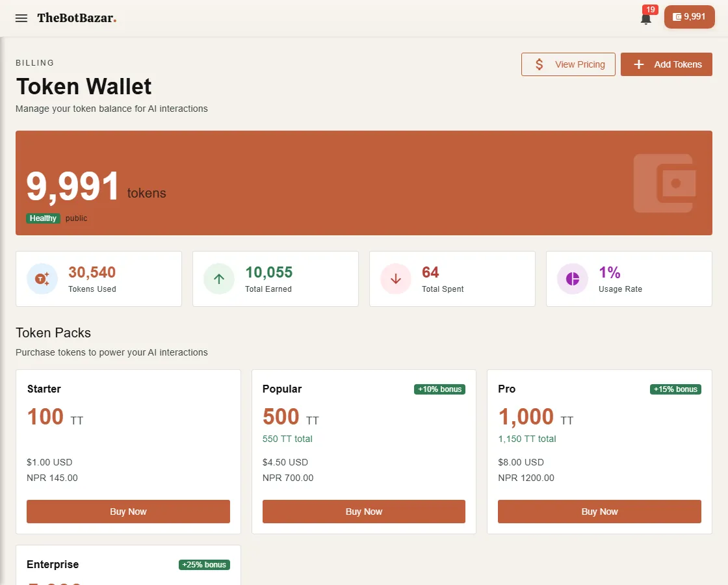Image resolution: width=728 pixels, height=585 pixels.
Task: Buy the Popular 500 TT pack
Action: 363,511
